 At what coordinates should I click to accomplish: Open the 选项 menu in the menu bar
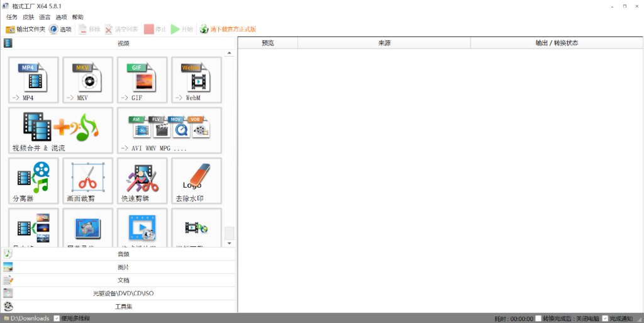pyautogui.click(x=61, y=17)
